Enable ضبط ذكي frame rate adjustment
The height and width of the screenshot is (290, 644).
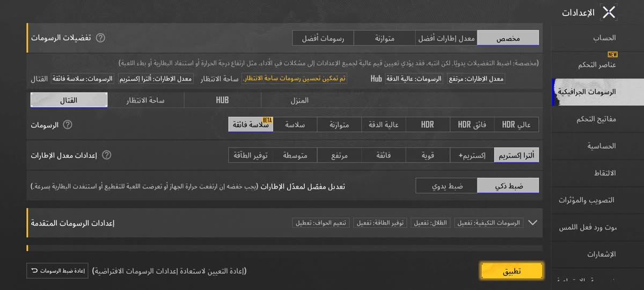(508, 186)
